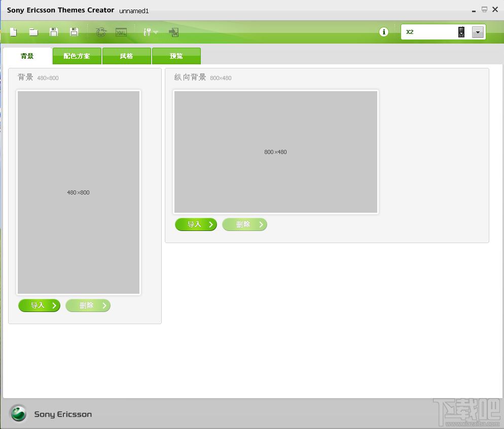The width and height of the screenshot is (504, 429).
Task: Save the current theme
Action: pyautogui.click(x=54, y=32)
